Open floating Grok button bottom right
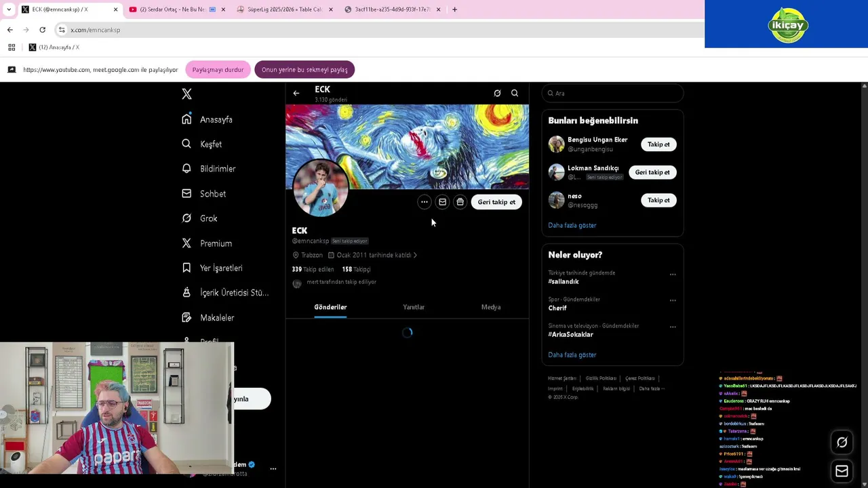Viewport: 868px width, 488px height. [x=842, y=443]
